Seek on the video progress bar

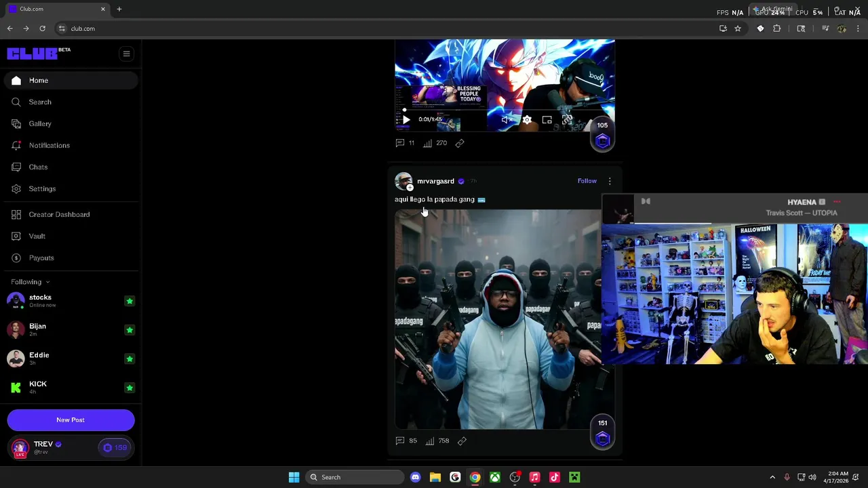tap(505, 110)
